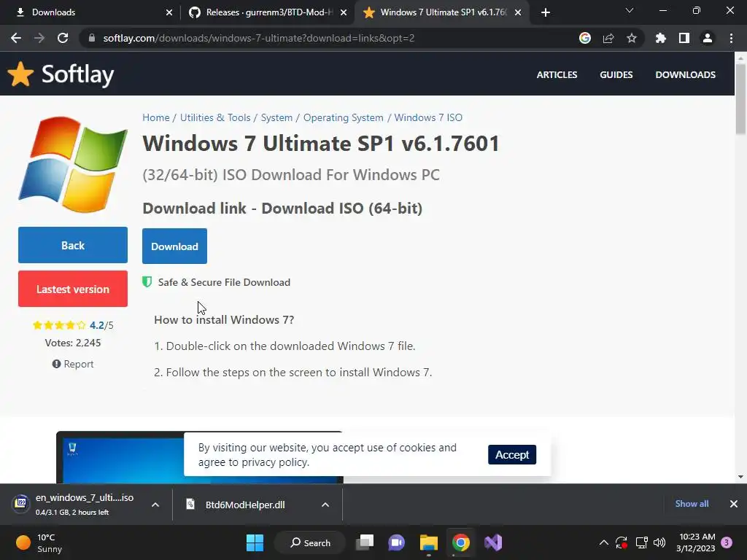
Task: Click the page vertical scrollbar thumb
Action: click(x=740, y=98)
